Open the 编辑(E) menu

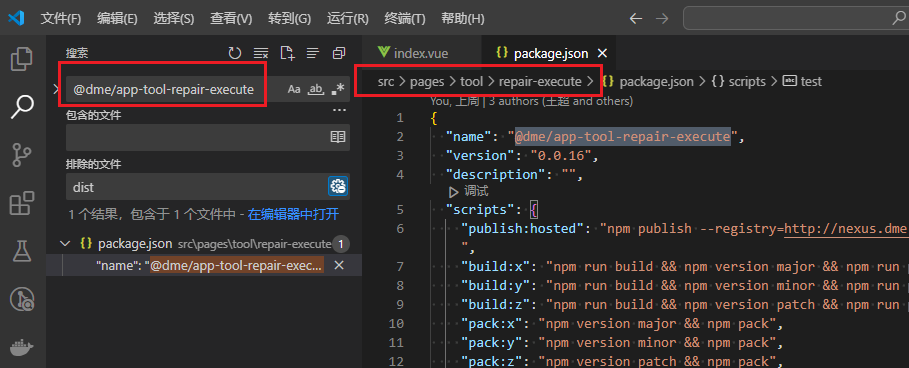click(117, 19)
